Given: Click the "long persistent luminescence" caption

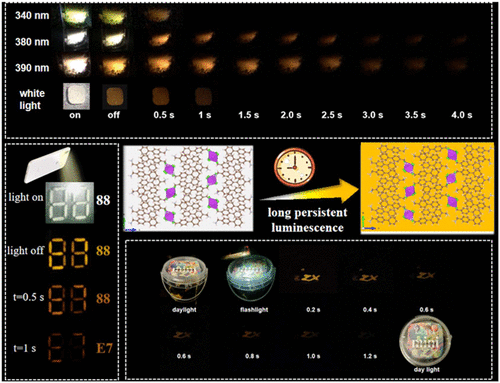Looking at the screenshot, I should [x=307, y=220].
